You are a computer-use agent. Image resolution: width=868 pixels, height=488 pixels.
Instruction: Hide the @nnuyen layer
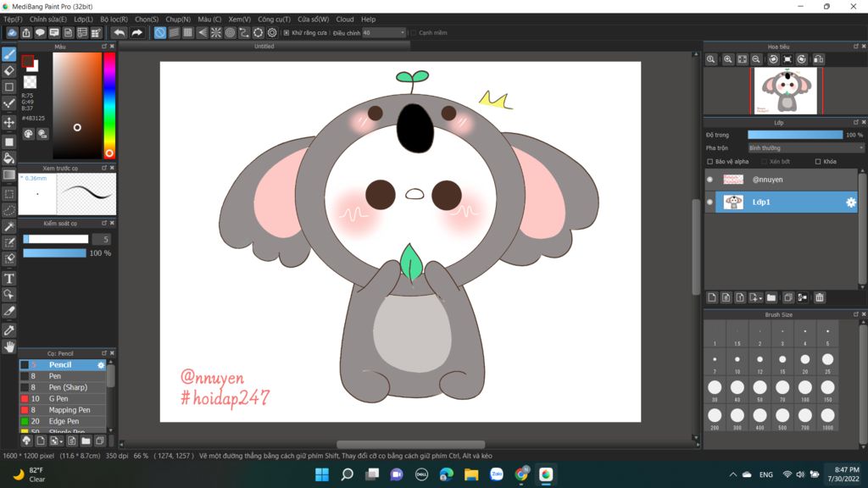click(710, 180)
